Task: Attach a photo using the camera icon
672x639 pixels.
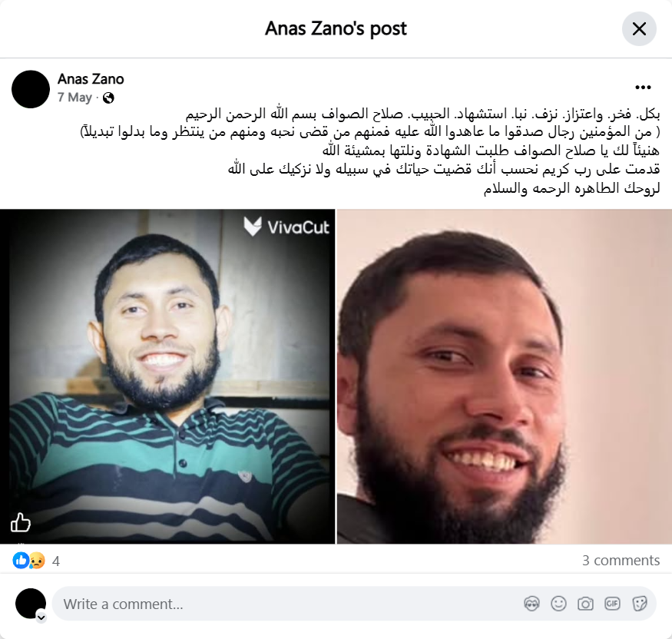Action: (x=585, y=604)
